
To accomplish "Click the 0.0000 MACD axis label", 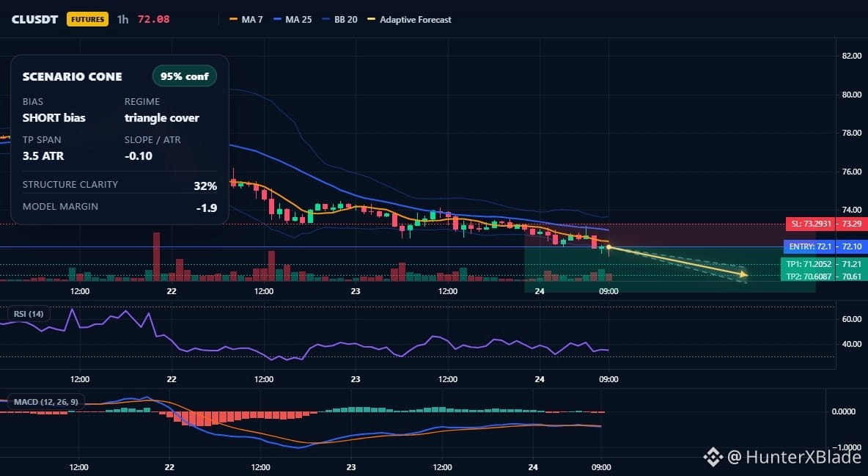I will coord(844,411).
